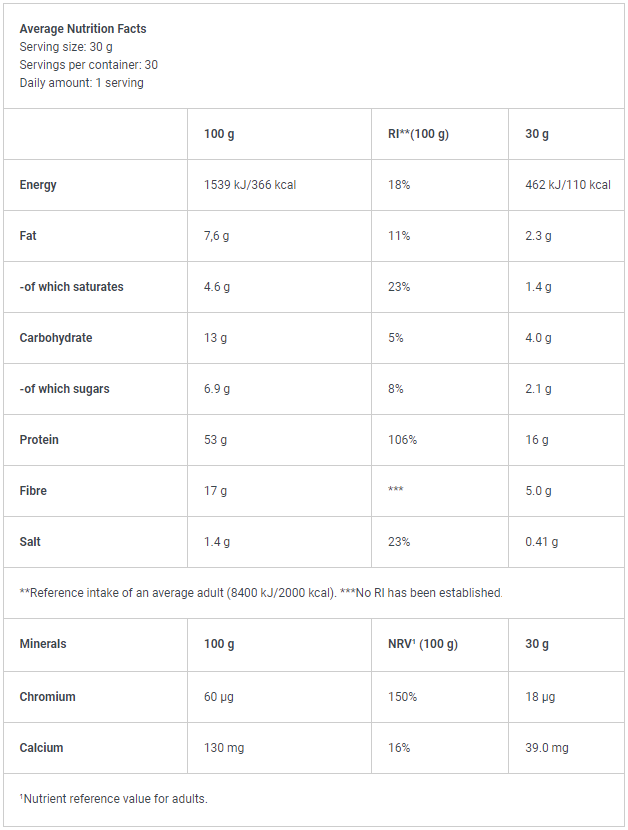Click the Minerals section header

point(43,644)
